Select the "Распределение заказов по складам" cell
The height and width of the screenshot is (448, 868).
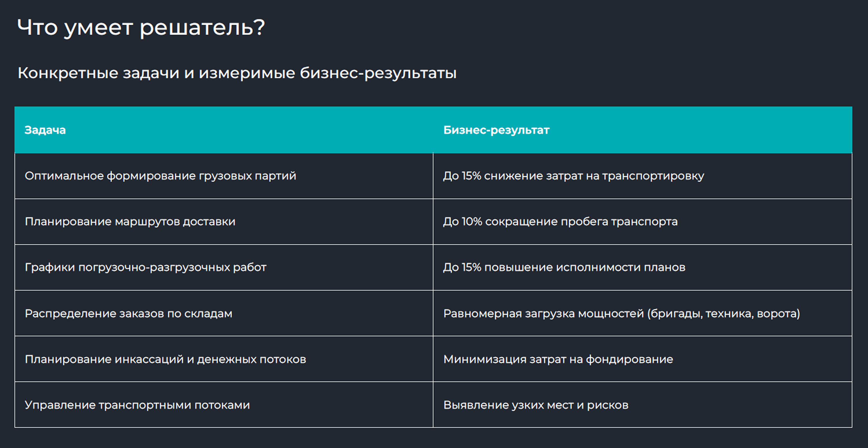[x=128, y=313]
